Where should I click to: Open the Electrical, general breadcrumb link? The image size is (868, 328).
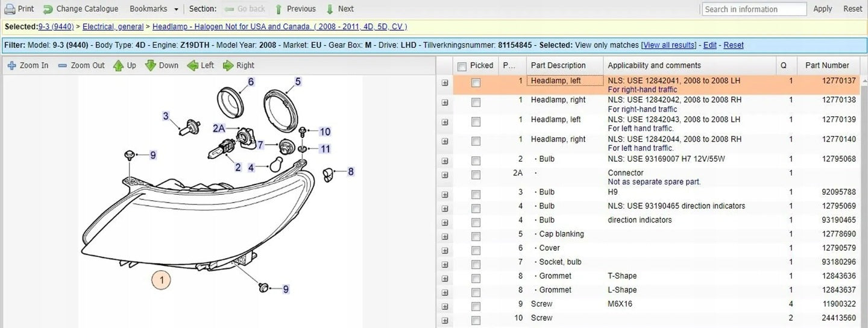pos(113,27)
